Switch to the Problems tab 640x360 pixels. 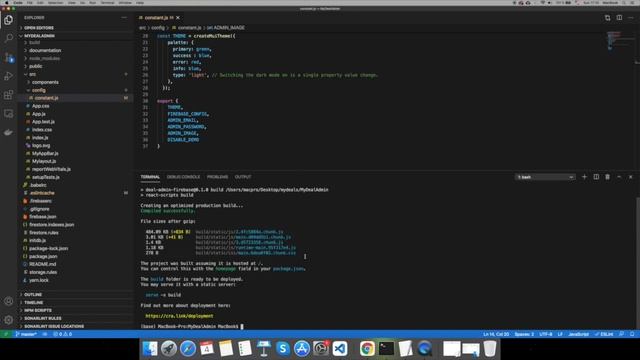(x=217, y=177)
